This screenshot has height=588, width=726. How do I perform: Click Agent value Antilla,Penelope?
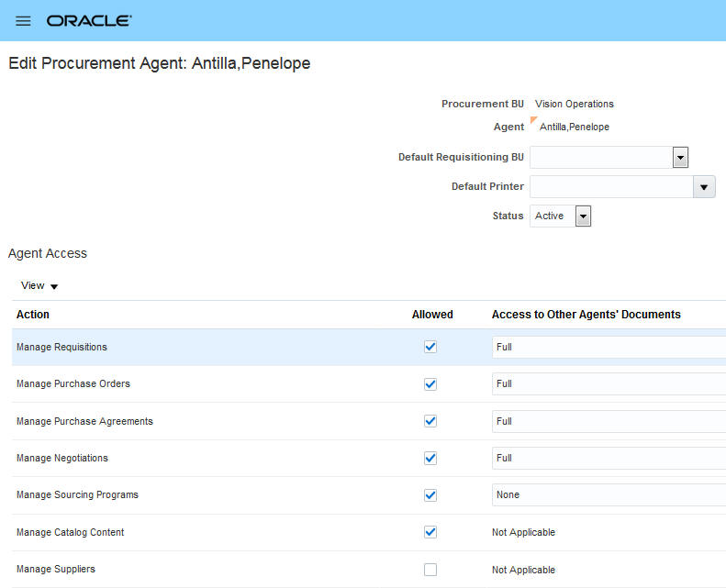click(575, 127)
